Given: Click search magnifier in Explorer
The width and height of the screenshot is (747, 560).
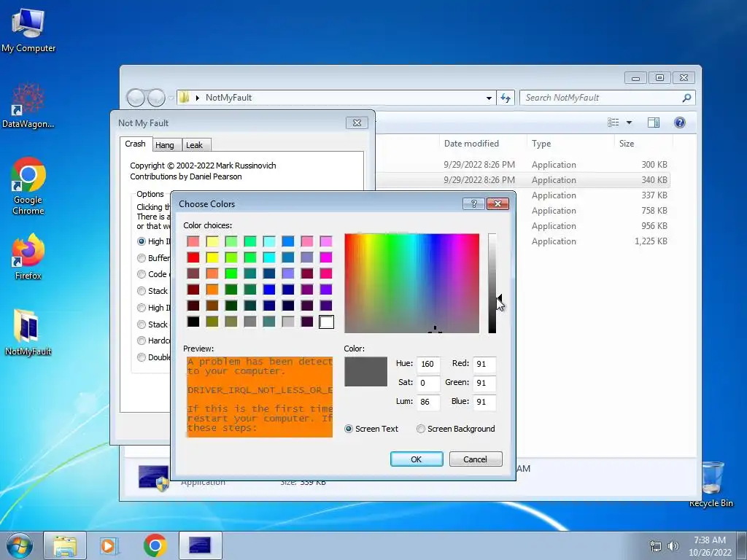Looking at the screenshot, I should click(x=686, y=98).
